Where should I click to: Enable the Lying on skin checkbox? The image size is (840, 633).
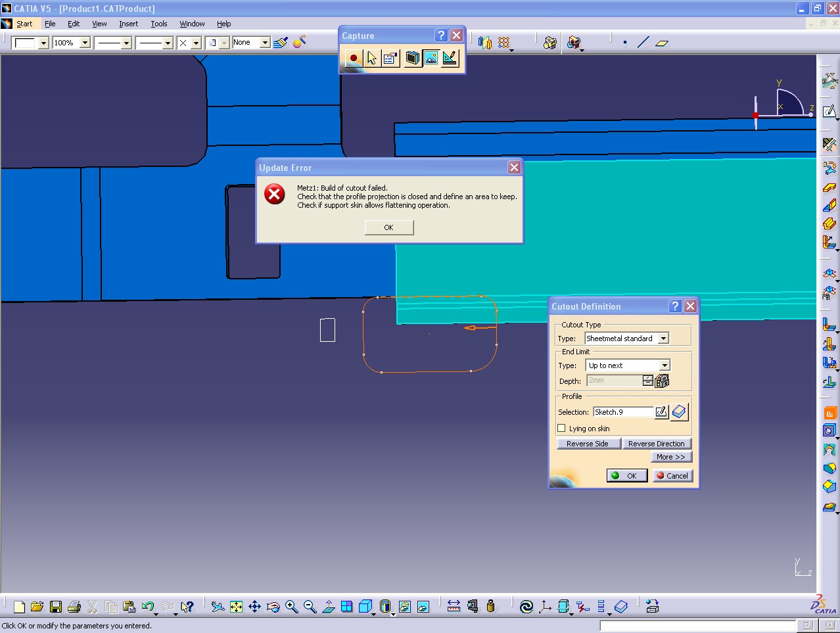pos(561,429)
